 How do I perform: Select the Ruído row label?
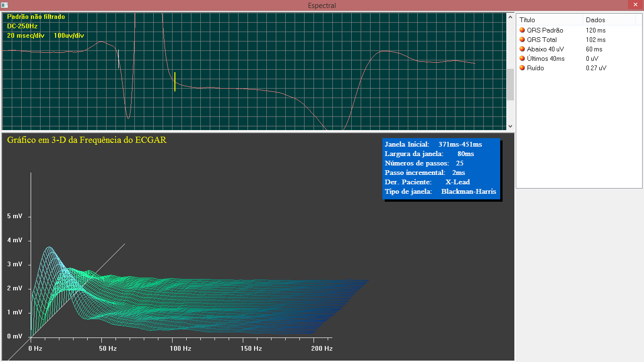pyautogui.click(x=535, y=68)
